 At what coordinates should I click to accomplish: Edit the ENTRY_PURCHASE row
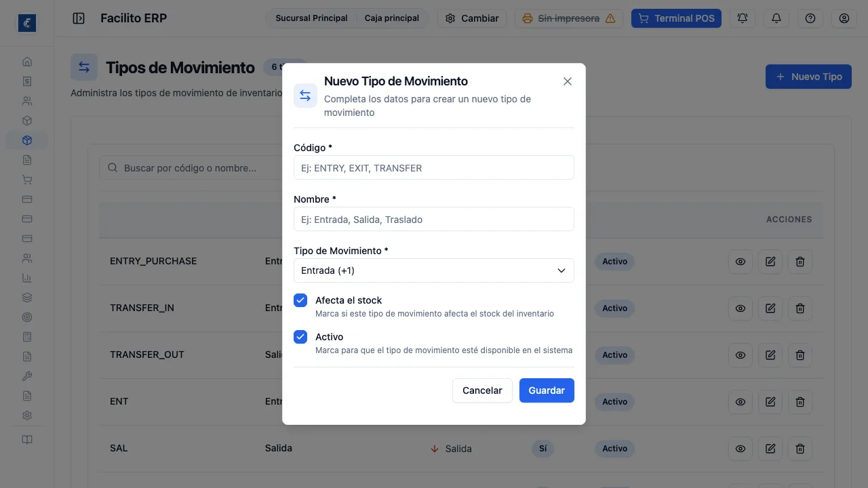point(770,262)
